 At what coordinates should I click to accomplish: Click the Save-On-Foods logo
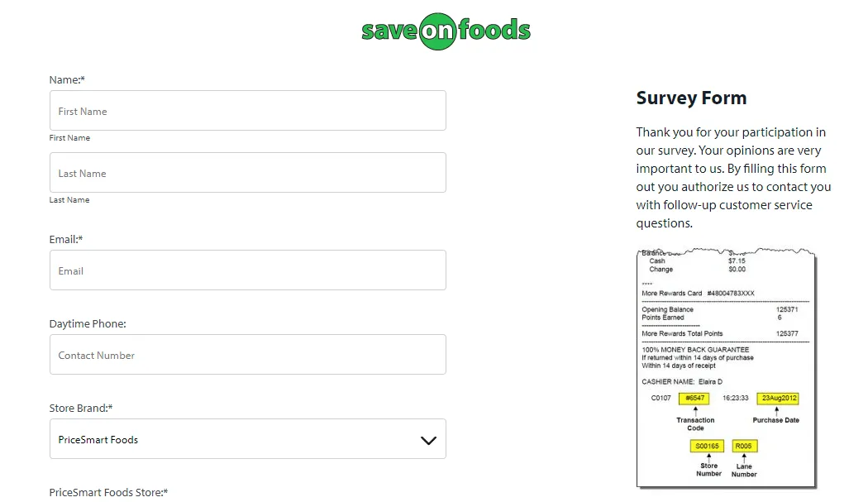pos(446,30)
